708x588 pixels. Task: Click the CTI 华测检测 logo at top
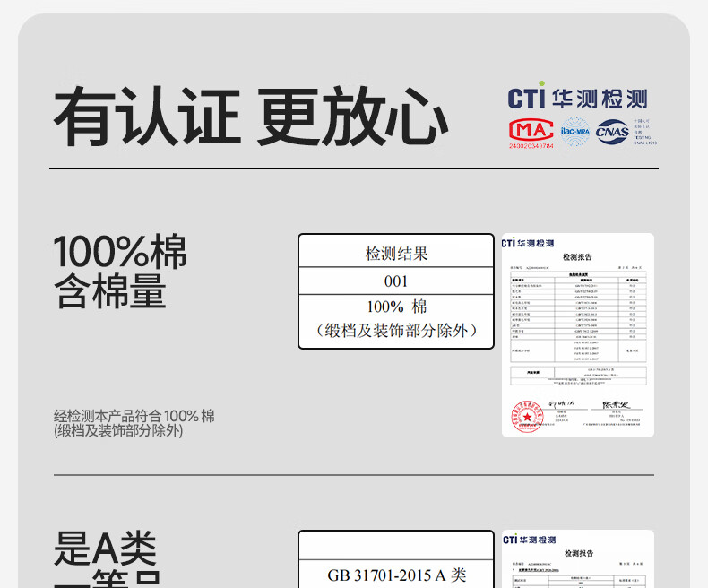coord(577,98)
